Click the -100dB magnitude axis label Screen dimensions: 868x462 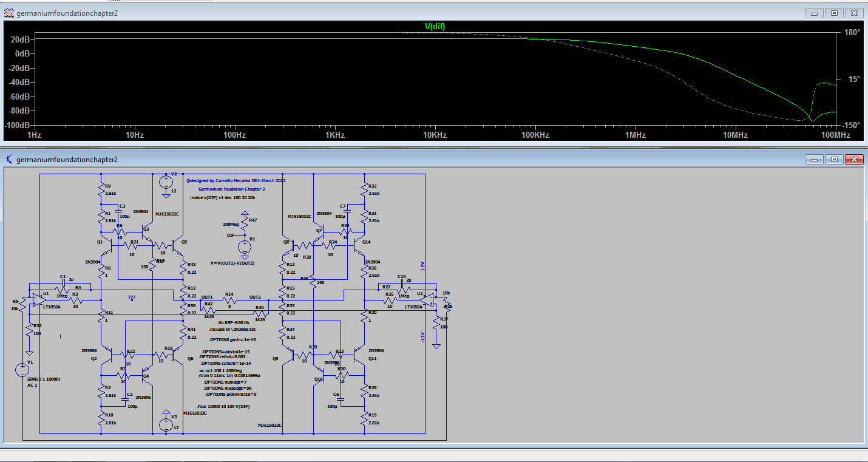pos(18,124)
